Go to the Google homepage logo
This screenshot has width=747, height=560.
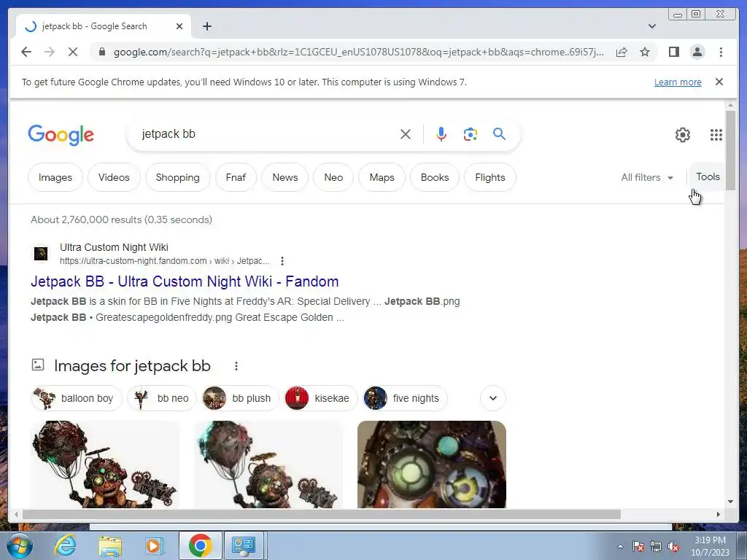61,135
